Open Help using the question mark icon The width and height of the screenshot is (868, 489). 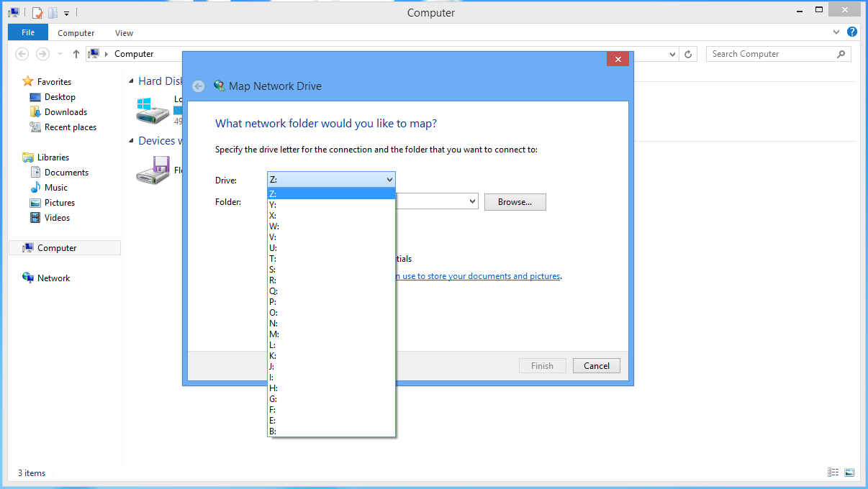pyautogui.click(x=852, y=32)
